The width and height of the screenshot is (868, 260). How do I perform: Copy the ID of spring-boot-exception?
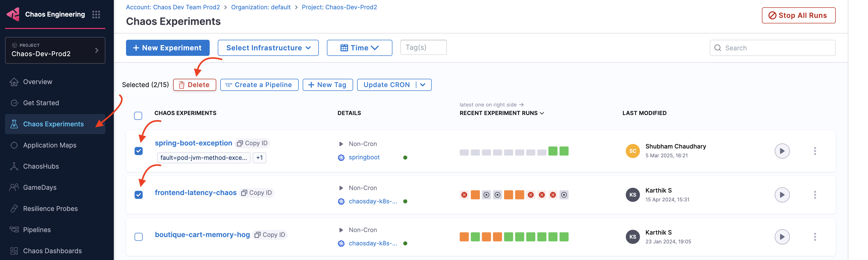click(252, 143)
